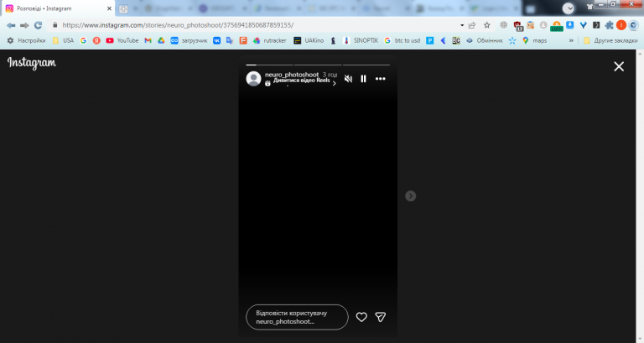Click the Дивитися відео Reels link
The height and width of the screenshot is (343, 644).
[302, 81]
